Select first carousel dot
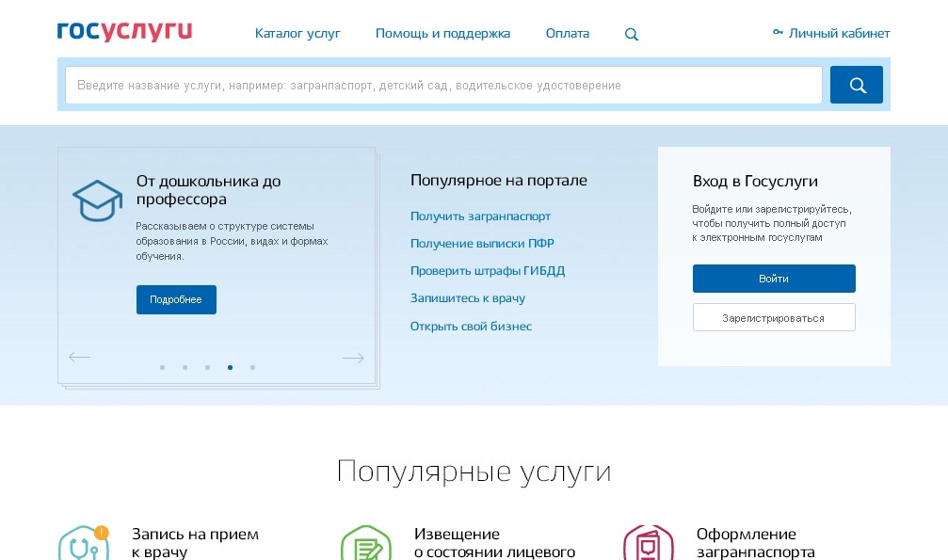Image resolution: width=948 pixels, height=560 pixels. (x=162, y=368)
